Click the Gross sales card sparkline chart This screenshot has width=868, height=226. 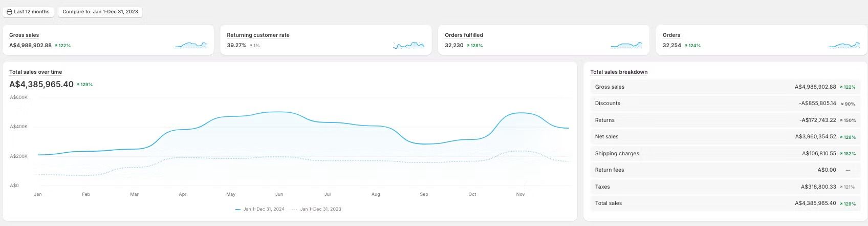[191, 45]
